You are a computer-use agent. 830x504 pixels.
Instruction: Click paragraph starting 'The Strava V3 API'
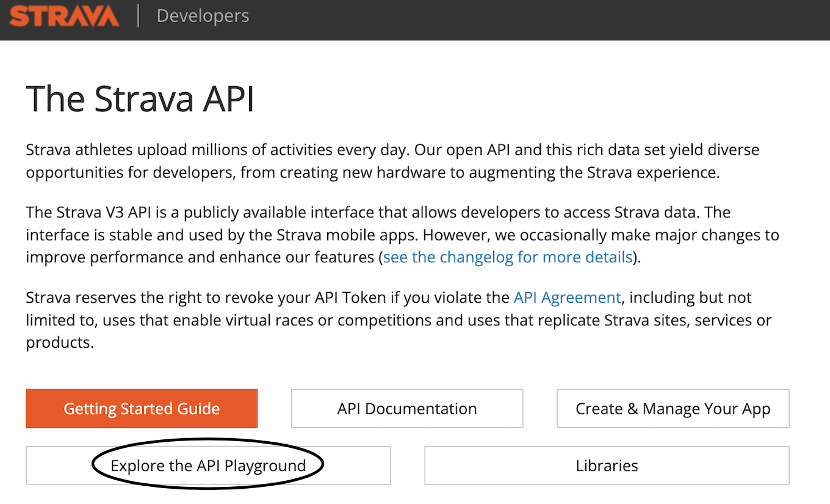[x=403, y=235]
